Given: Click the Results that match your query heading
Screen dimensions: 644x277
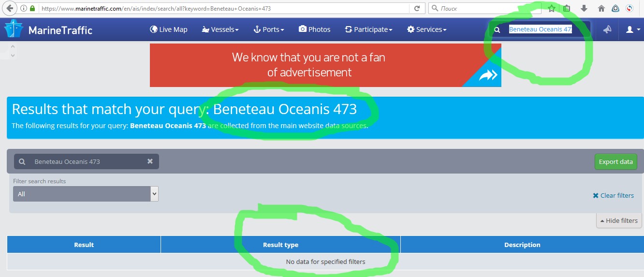Looking at the screenshot, I should pos(184,109).
